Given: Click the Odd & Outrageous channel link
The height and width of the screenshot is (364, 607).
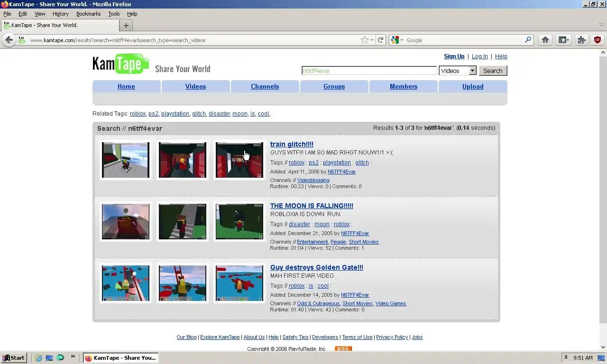Looking at the screenshot, I should point(318,303).
